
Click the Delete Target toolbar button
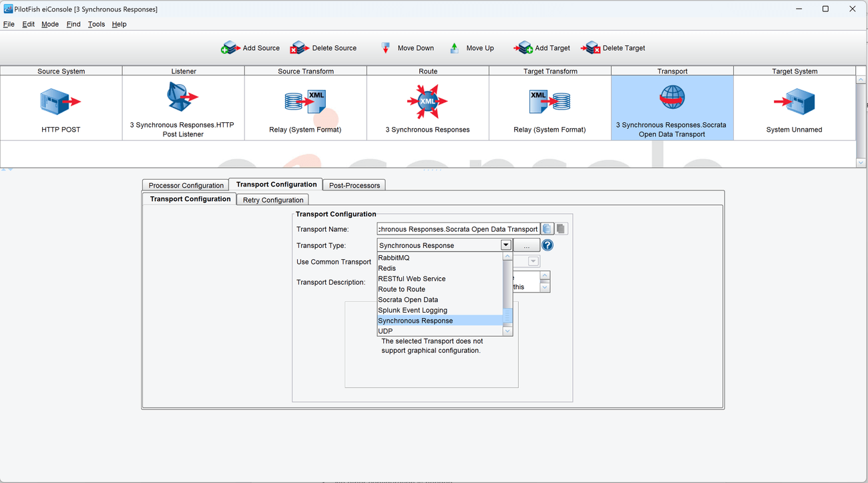(613, 48)
